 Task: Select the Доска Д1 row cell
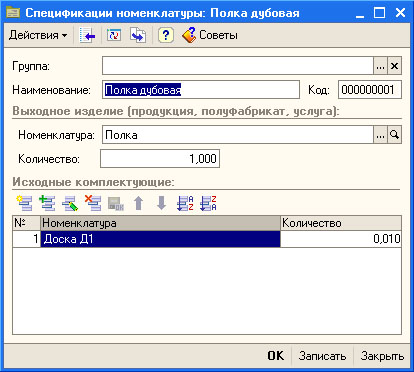click(x=160, y=239)
